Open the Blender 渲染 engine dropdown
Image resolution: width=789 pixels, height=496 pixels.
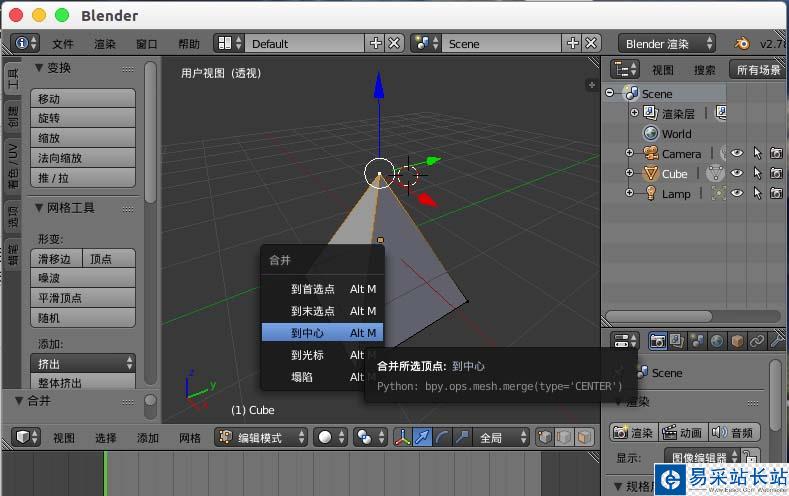[666, 43]
